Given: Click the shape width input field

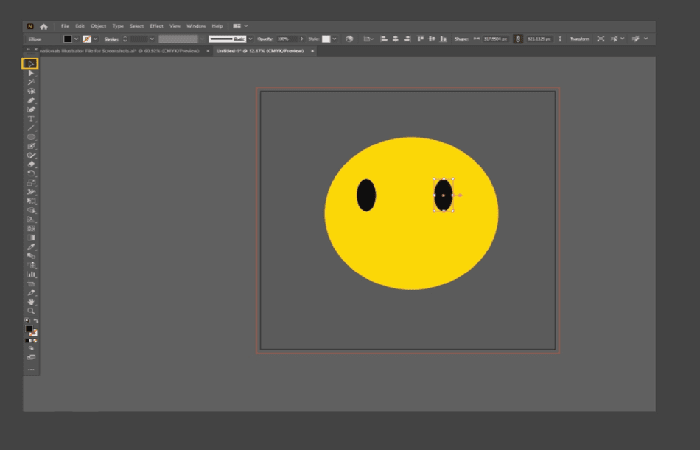Looking at the screenshot, I should [x=496, y=39].
